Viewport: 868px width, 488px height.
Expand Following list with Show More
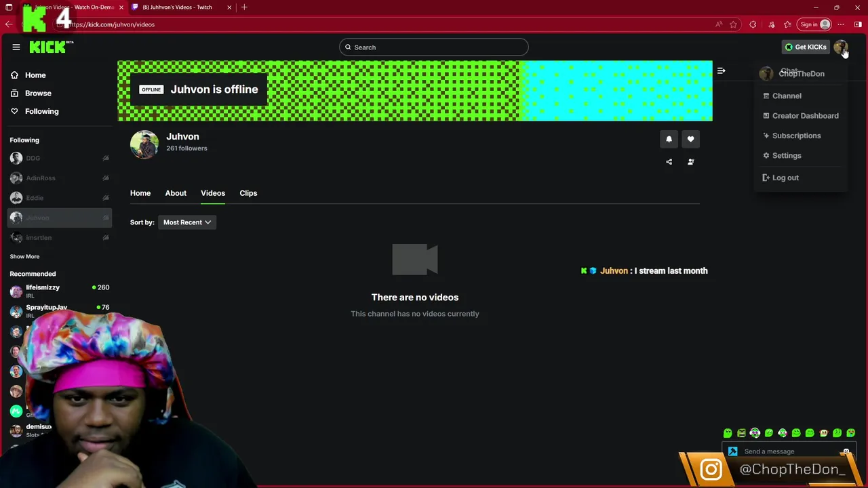click(x=24, y=257)
